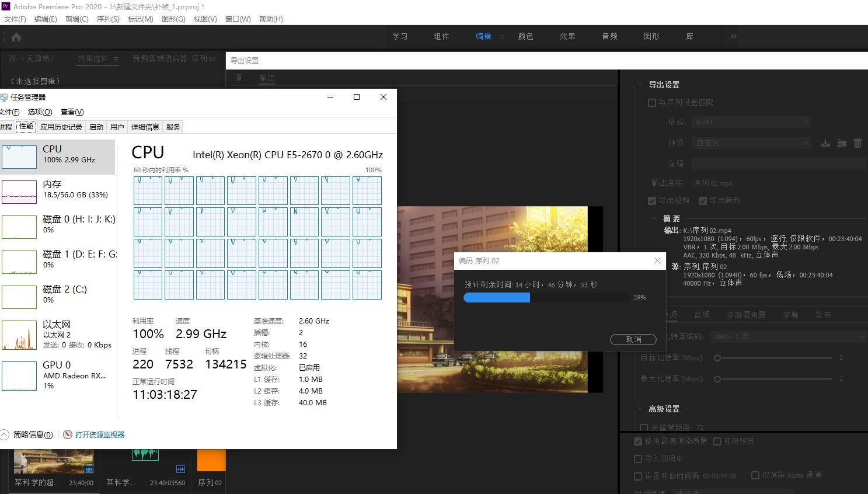Click the 简略信息(D) fewer details button

pos(33,434)
